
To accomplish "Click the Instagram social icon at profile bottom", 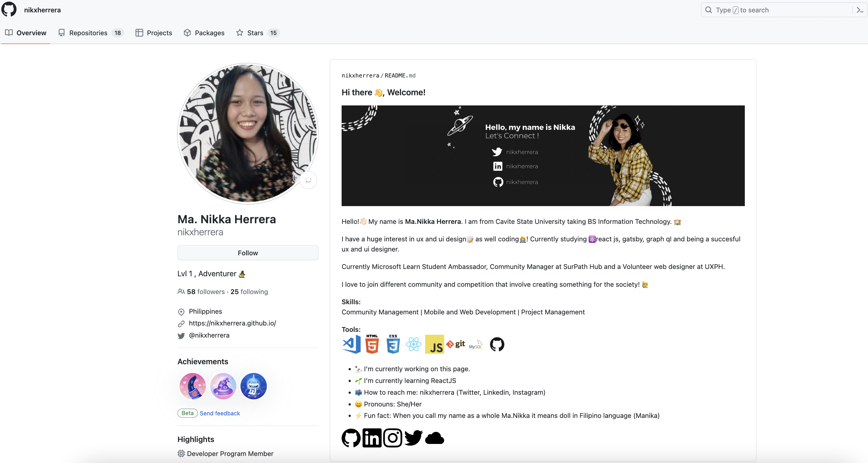I will click(x=392, y=438).
